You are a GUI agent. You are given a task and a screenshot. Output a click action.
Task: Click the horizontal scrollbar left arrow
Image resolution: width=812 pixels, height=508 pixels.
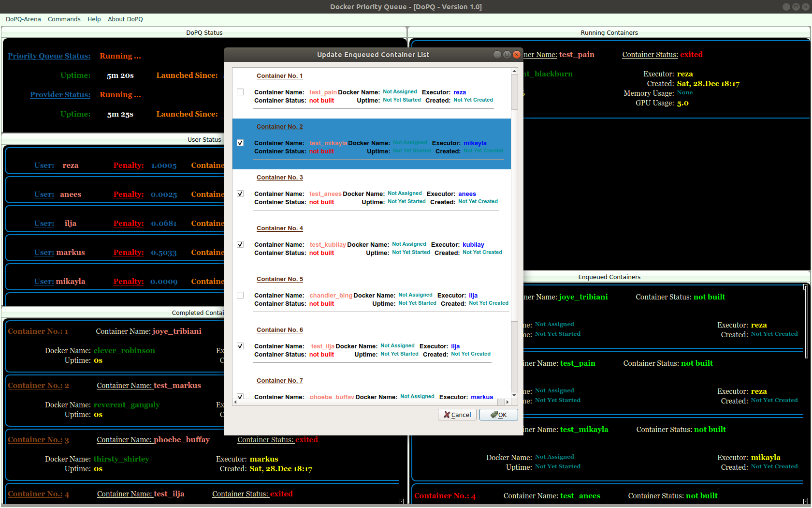coord(235,402)
